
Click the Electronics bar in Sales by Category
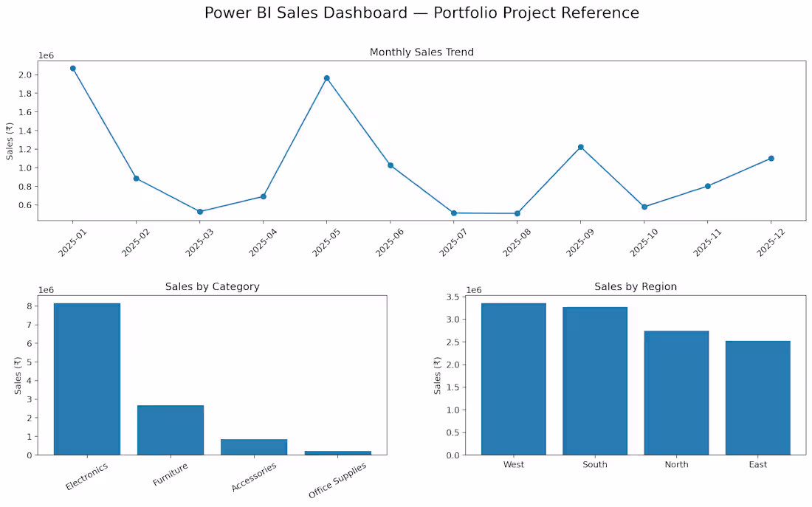[x=87, y=379]
